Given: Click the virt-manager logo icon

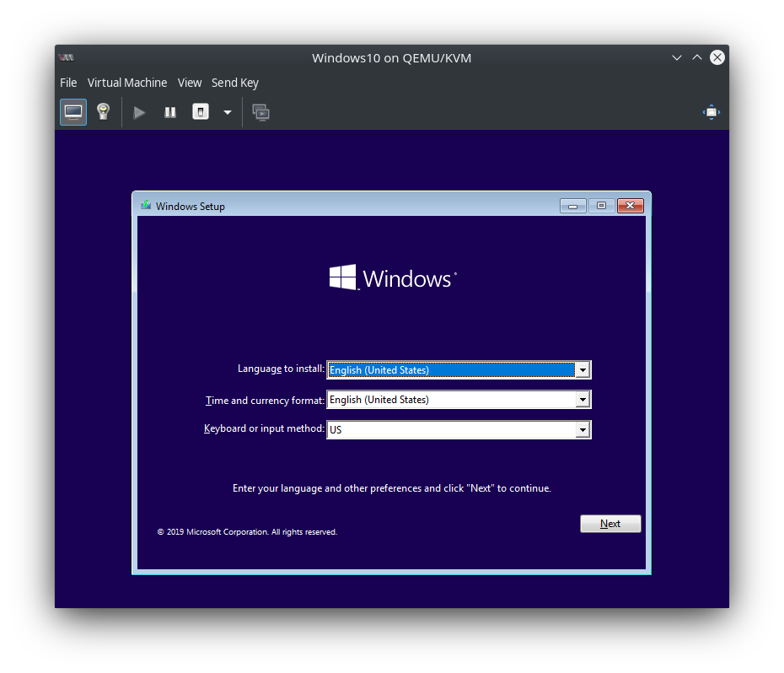Looking at the screenshot, I should point(66,57).
